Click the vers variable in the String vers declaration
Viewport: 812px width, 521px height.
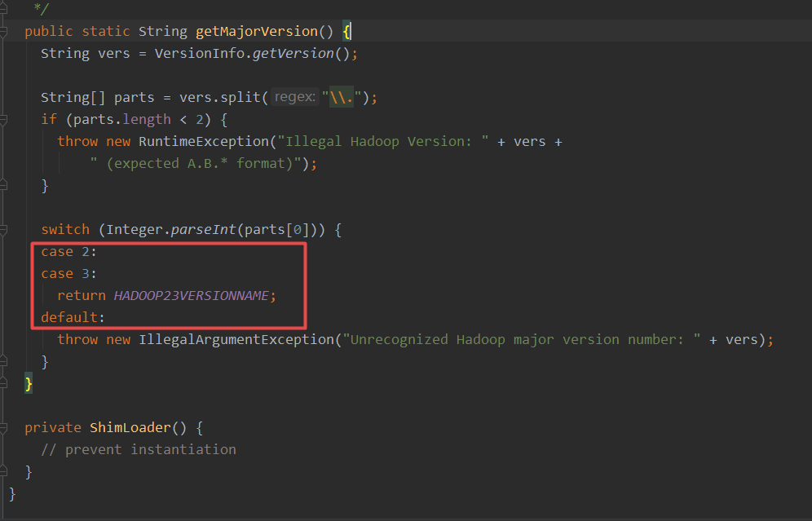coord(114,53)
